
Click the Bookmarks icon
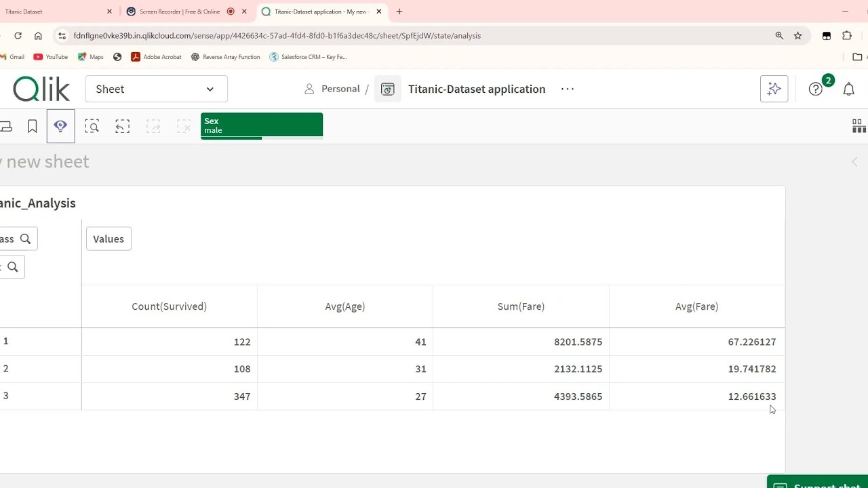[32, 126]
